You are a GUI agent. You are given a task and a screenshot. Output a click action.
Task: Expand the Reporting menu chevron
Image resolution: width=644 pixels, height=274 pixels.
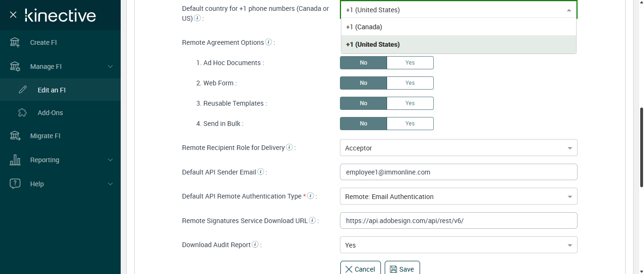[x=110, y=160]
